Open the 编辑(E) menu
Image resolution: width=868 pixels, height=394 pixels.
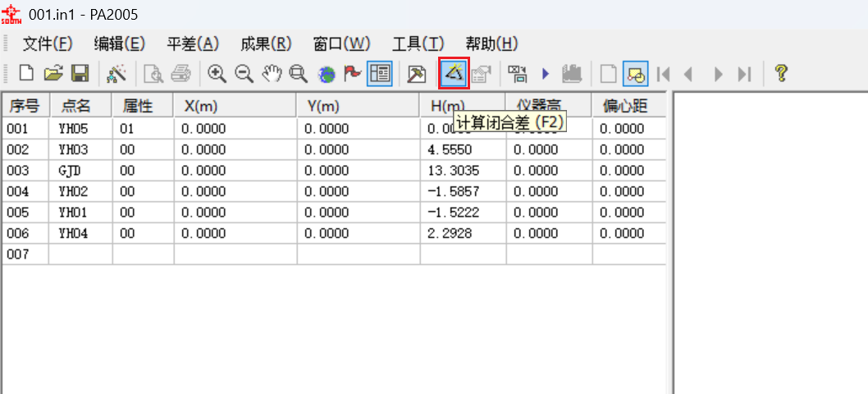120,44
